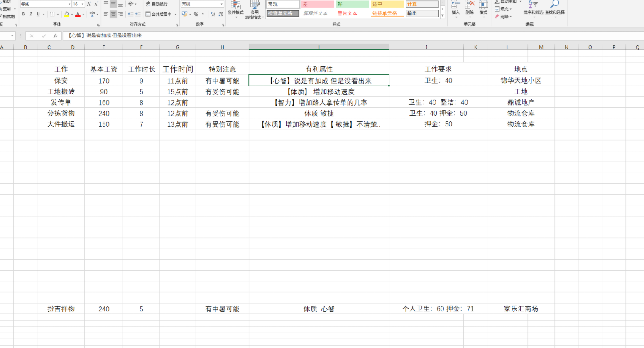Expand the cell styles gallery more arrow
Viewport: 644px width, 348px height.
(443, 16)
